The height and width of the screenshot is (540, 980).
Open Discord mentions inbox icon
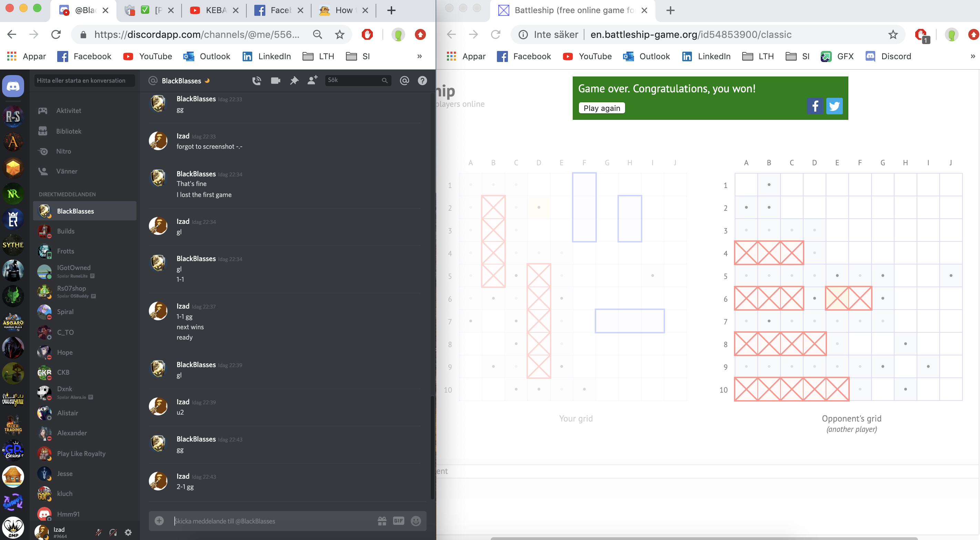404,80
